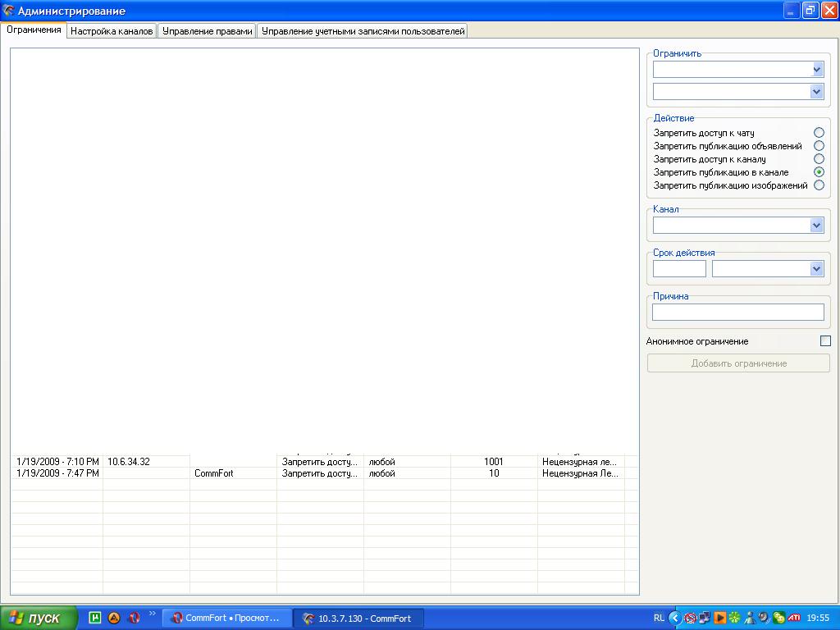Click the 'пуск' Start button
Screen dimensions: 840x630
pyautogui.click(x=39, y=618)
